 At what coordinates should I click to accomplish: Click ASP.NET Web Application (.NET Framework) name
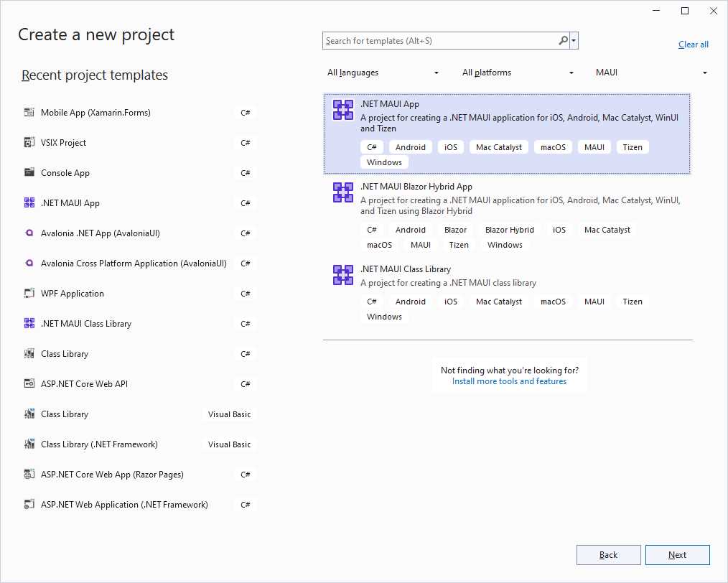pyautogui.click(x=124, y=505)
